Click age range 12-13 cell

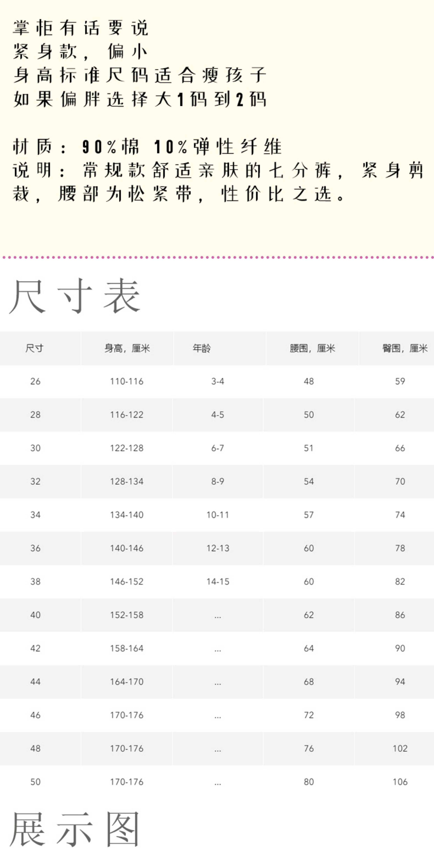point(218,548)
